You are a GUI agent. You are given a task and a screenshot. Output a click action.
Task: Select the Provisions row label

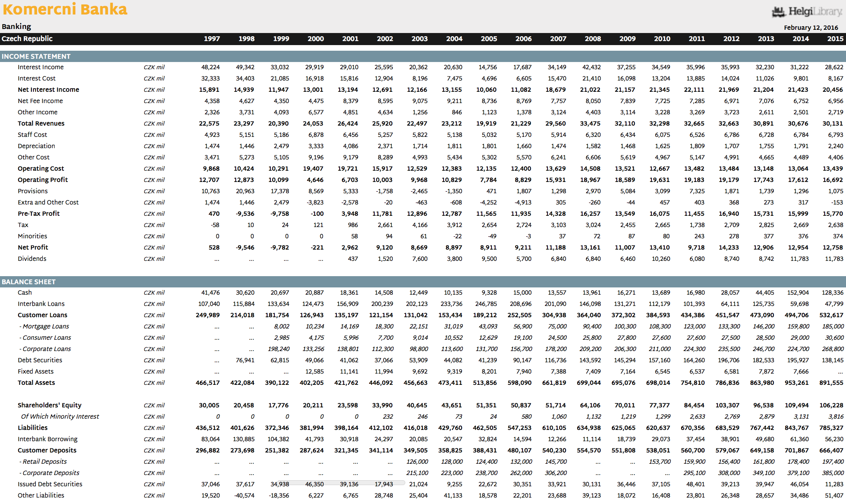click(33, 191)
